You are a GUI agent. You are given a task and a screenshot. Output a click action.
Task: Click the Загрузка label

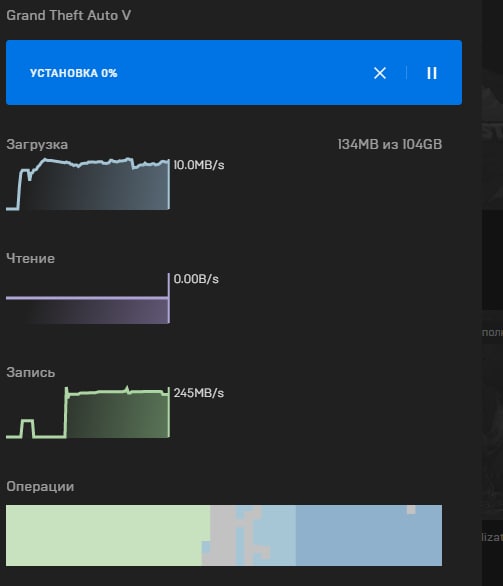pos(37,145)
